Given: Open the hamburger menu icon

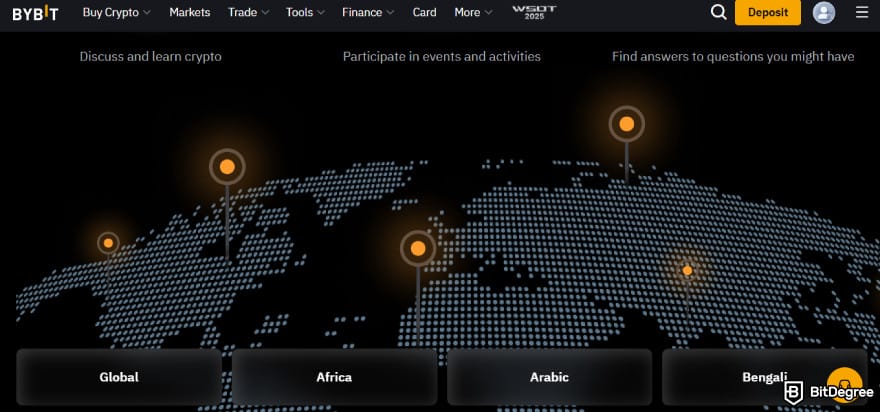Looking at the screenshot, I should (862, 12).
